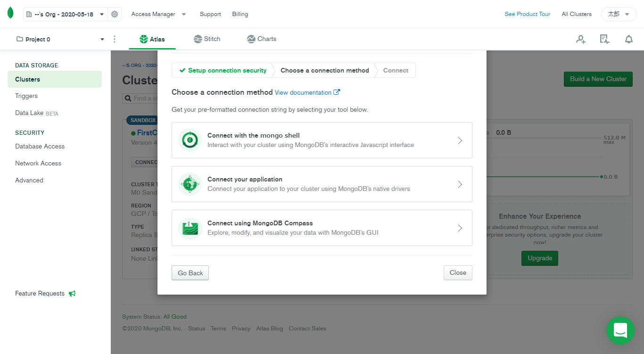Open All Clusters view

[576, 14]
